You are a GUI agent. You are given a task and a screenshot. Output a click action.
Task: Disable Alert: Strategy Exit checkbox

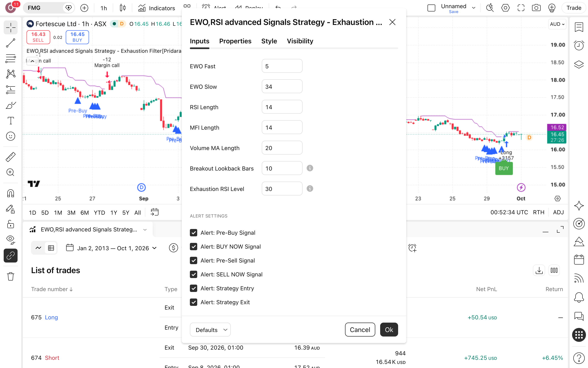point(193,302)
